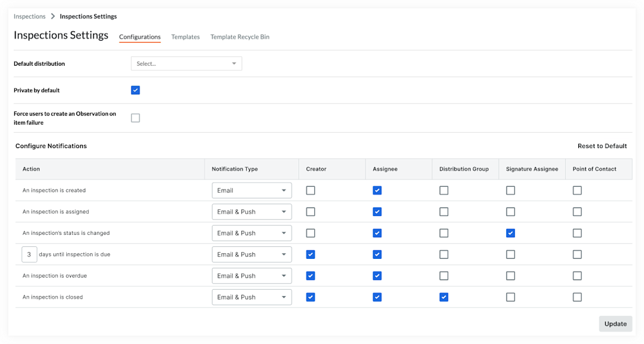Image resolution: width=644 pixels, height=344 pixels.
Task: Check Distribution Group for inspection's status is changed
Action: pyautogui.click(x=444, y=233)
